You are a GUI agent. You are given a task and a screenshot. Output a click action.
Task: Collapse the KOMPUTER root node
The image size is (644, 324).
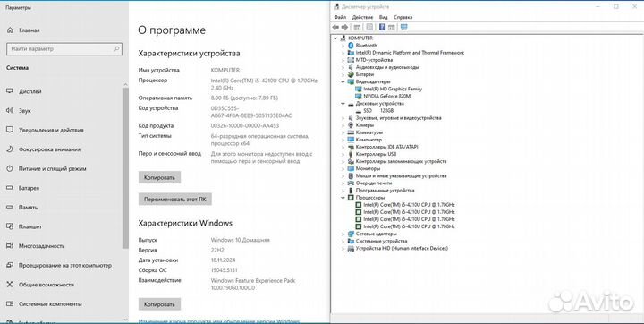click(335, 38)
